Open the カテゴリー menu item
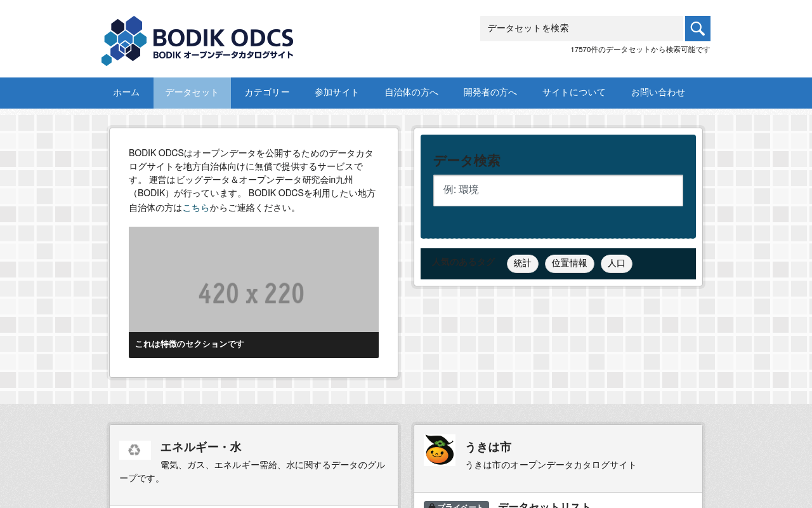 point(267,93)
